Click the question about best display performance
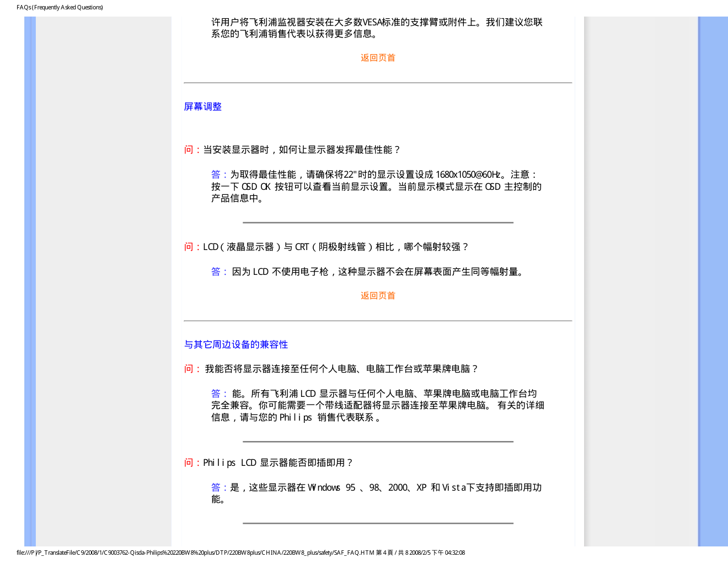728x563 pixels. [x=301, y=150]
